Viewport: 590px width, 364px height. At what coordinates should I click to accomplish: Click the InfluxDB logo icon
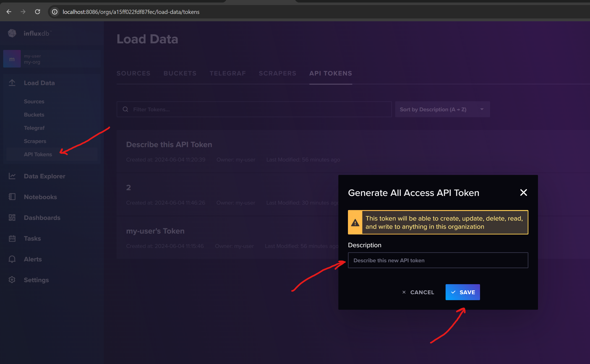pos(12,33)
